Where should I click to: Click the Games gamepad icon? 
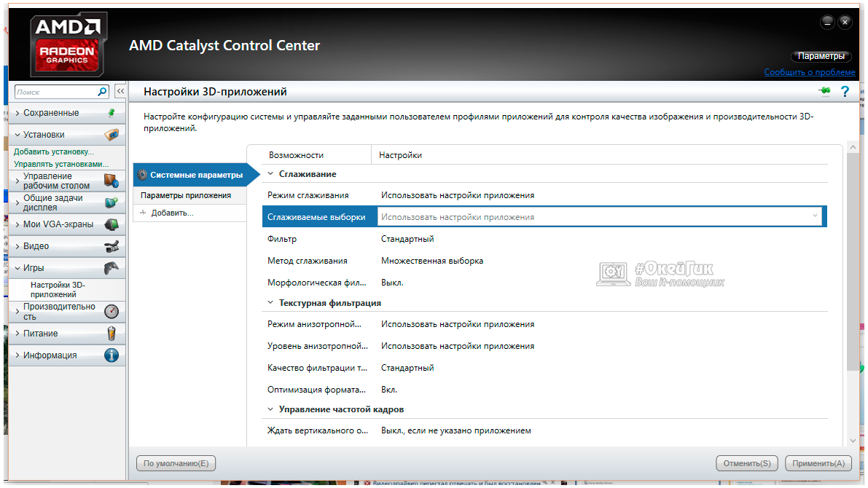(x=112, y=268)
